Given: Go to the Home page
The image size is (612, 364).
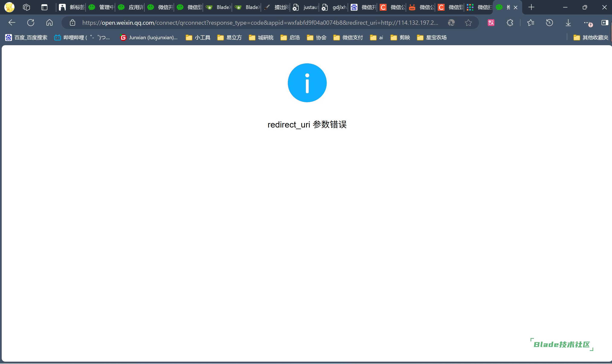Looking at the screenshot, I should click(49, 23).
